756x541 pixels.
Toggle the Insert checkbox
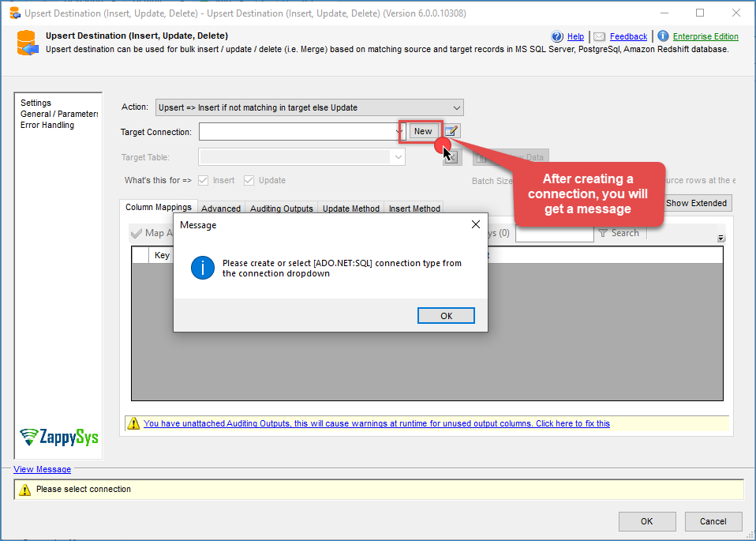tap(204, 180)
